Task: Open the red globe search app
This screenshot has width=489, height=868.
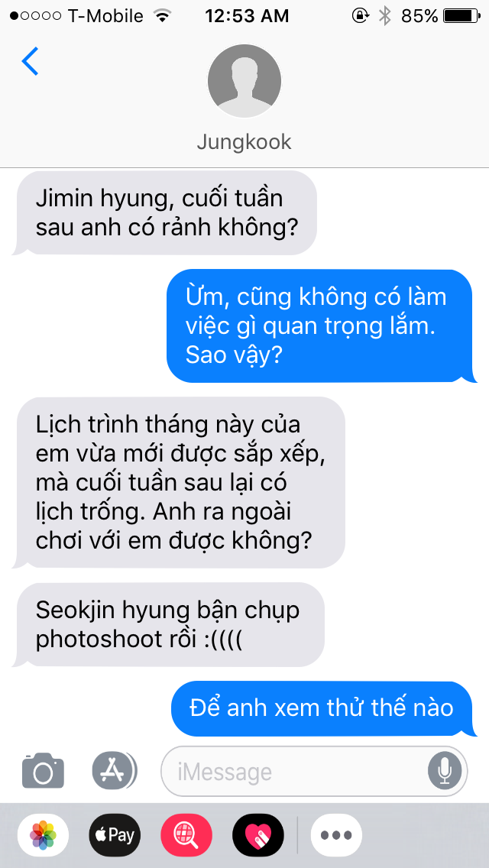Action: pos(186,835)
